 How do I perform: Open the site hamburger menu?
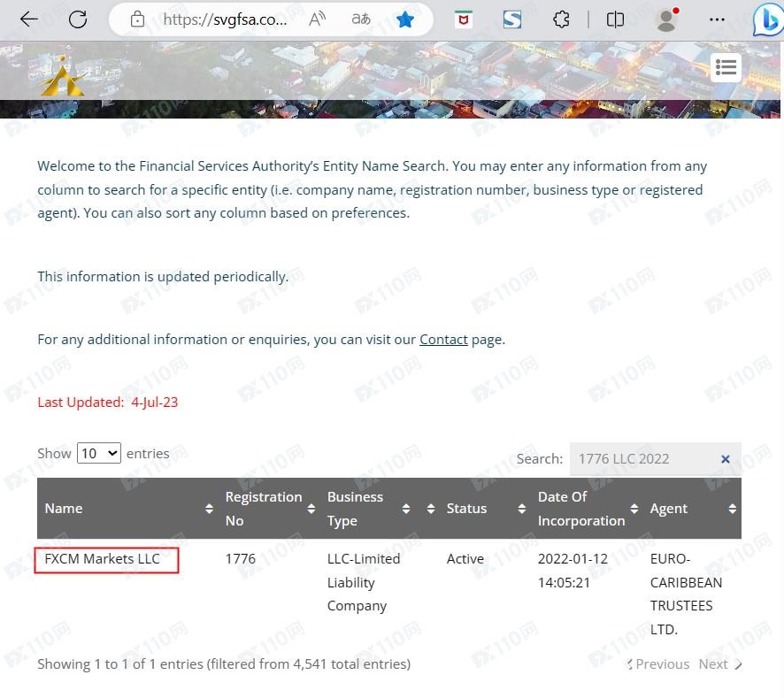pyautogui.click(x=726, y=67)
